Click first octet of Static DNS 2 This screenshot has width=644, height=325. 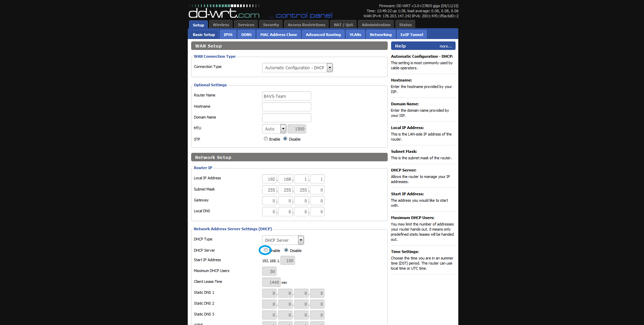pyautogui.click(x=269, y=304)
